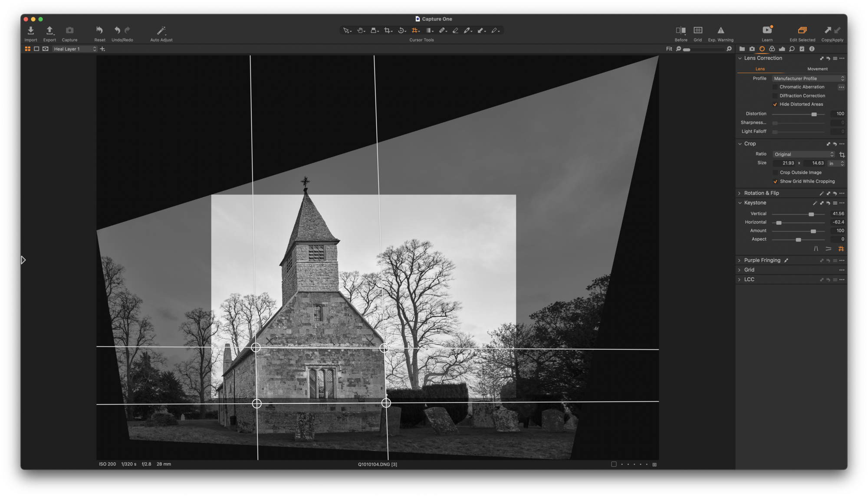Click the Undo arrow
This screenshot has height=497, width=868.
click(117, 30)
